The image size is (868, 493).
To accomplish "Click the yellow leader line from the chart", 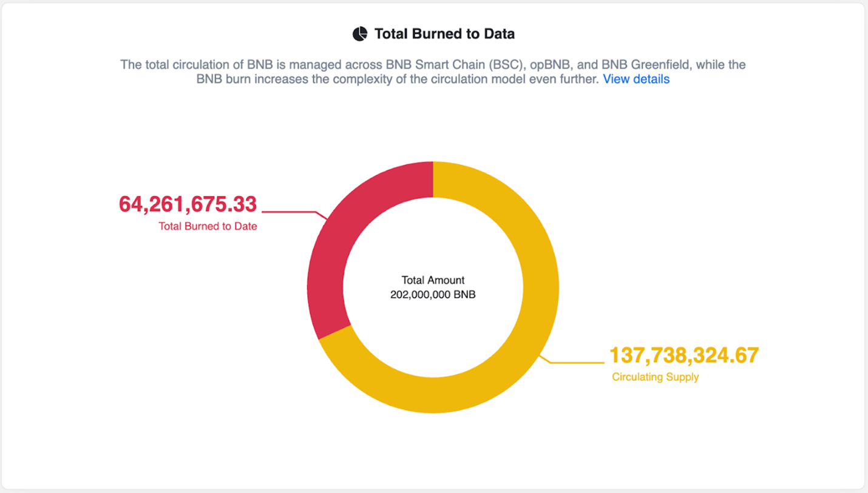I will click(x=577, y=363).
